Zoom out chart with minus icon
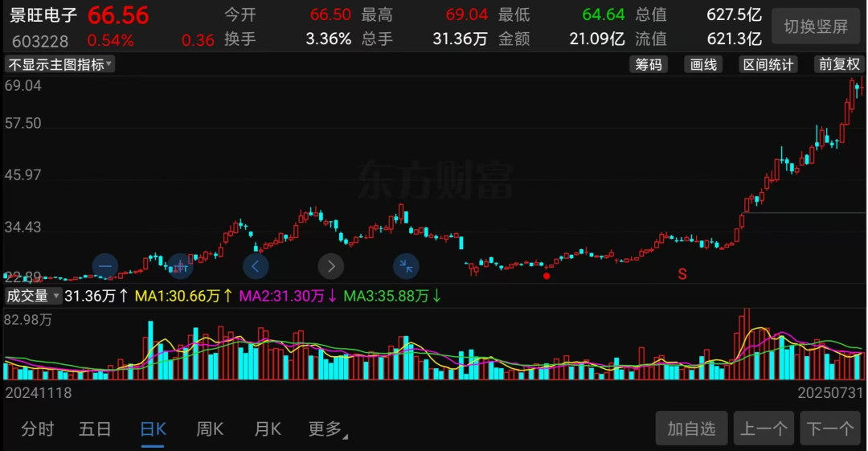This screenshot has width=868, height=451. pyautogui.click(x=105, y=266)
